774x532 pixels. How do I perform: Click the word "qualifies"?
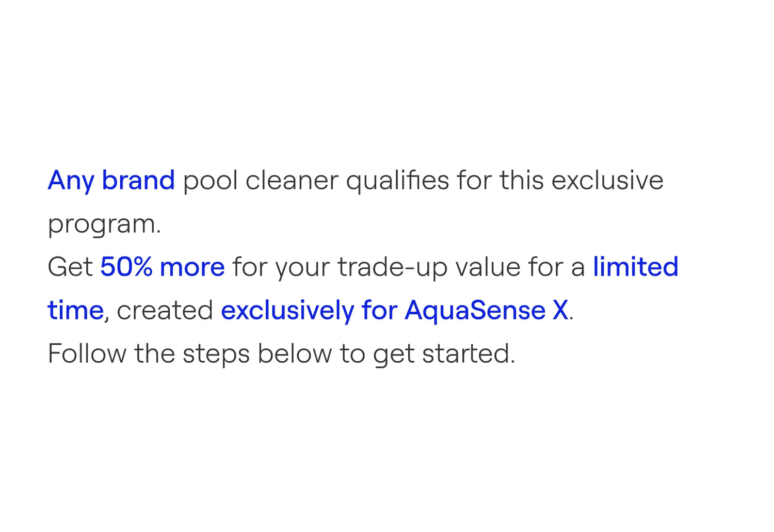point(397,182)
